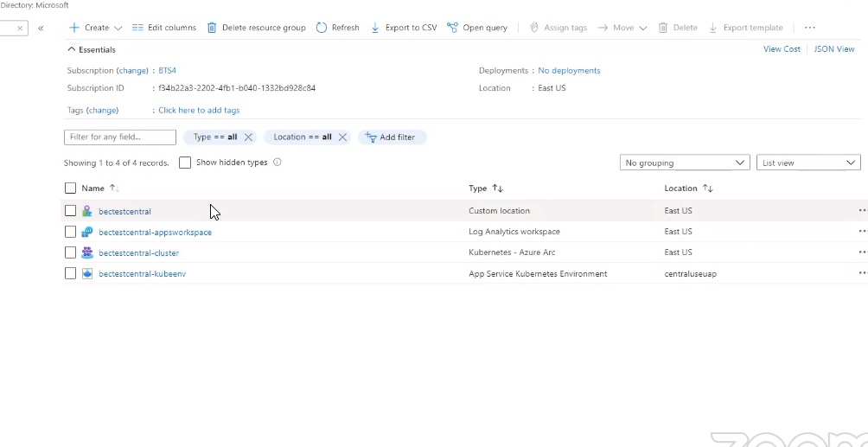This screenshot has height=447, width=868.
Task: Open the bectestcentral-appsworkspace row ellipsis menu
Action: point(862,232)
